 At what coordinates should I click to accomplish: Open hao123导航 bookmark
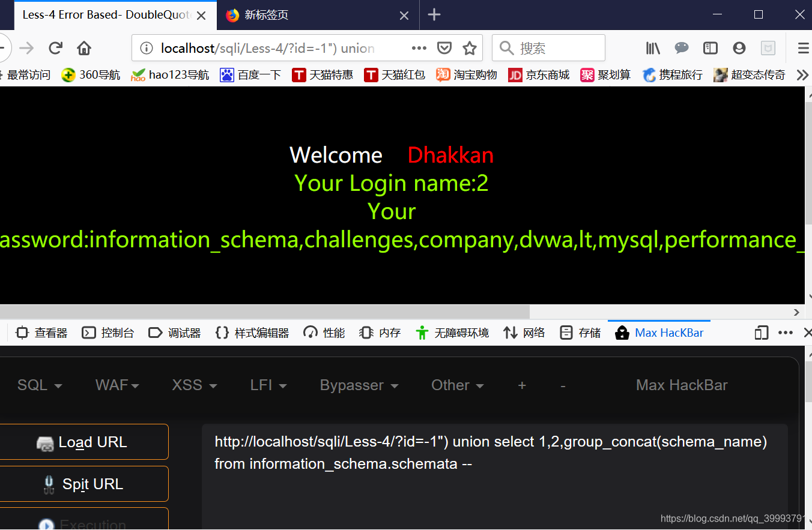(170, 75)
